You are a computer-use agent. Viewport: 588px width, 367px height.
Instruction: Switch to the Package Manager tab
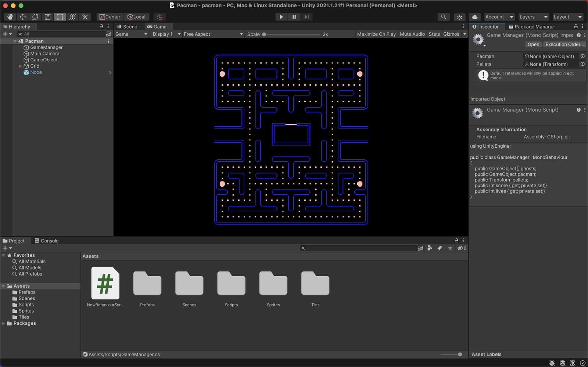point(532,26)
